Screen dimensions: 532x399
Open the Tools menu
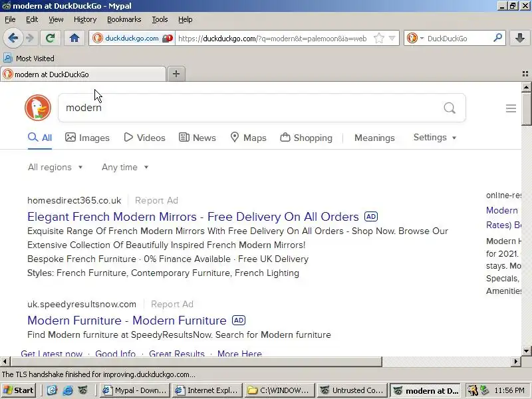[x=160, y=19]
